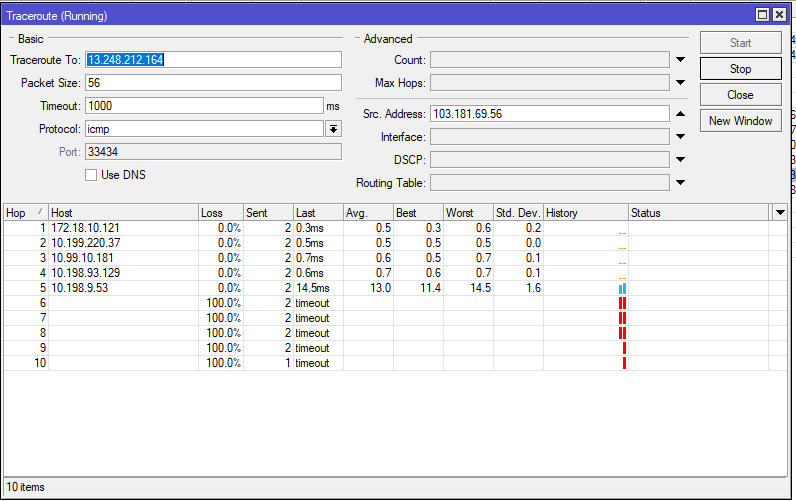Click the Start button

(x=740, y=43)
